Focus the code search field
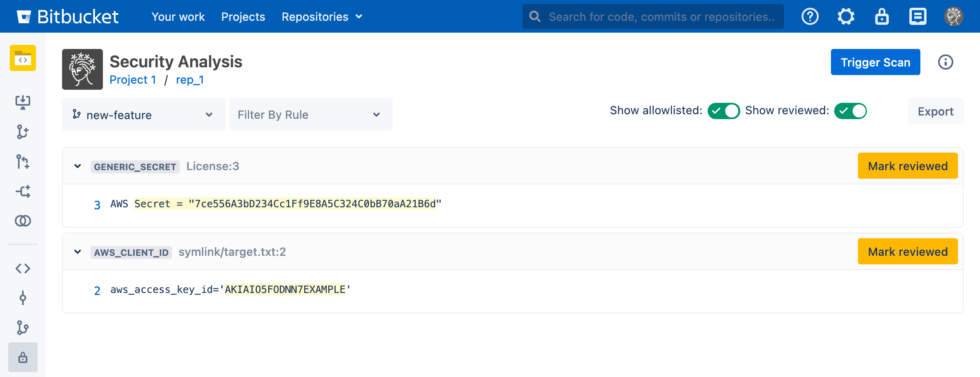The height and width of the screenshot is (377, 980). pyautogui.click(x=661, y=17)
